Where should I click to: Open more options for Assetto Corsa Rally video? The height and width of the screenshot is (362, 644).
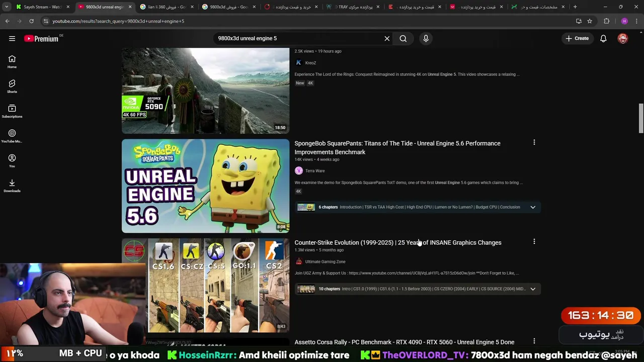tap(534, 341)
